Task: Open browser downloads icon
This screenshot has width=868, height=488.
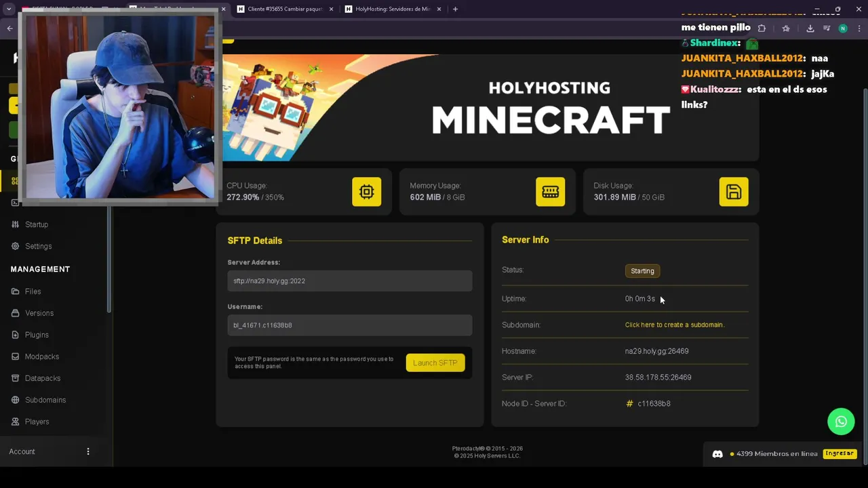Action: point(810,28)
